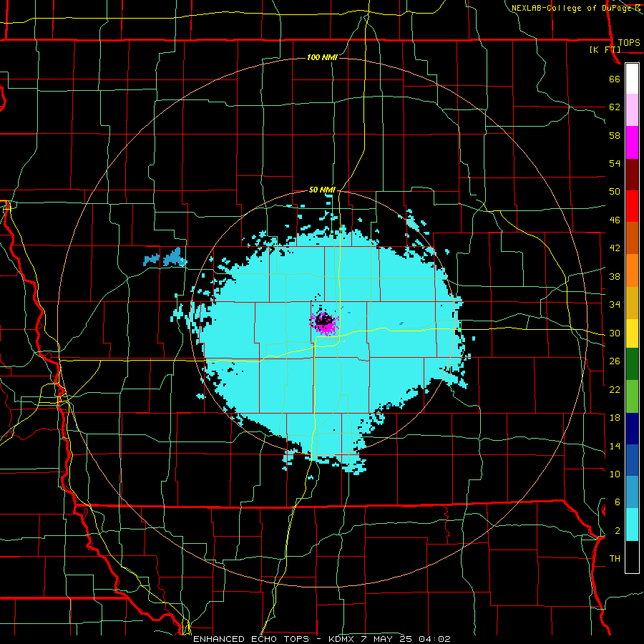Click the legend value '18'
Screen dimensions: 644x644
[615, 418]
